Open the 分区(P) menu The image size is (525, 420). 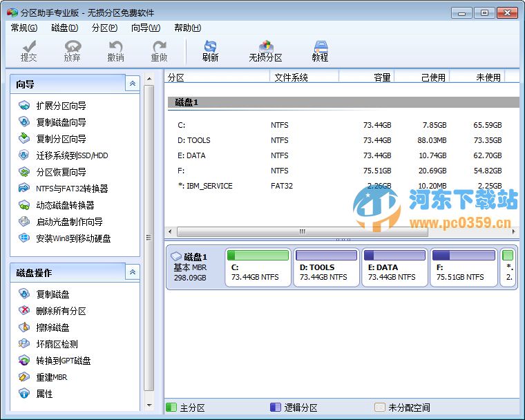click(104, 28)
